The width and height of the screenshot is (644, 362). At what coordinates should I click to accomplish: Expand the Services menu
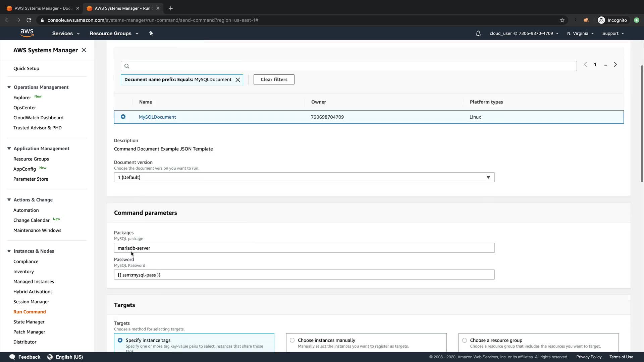66,34
